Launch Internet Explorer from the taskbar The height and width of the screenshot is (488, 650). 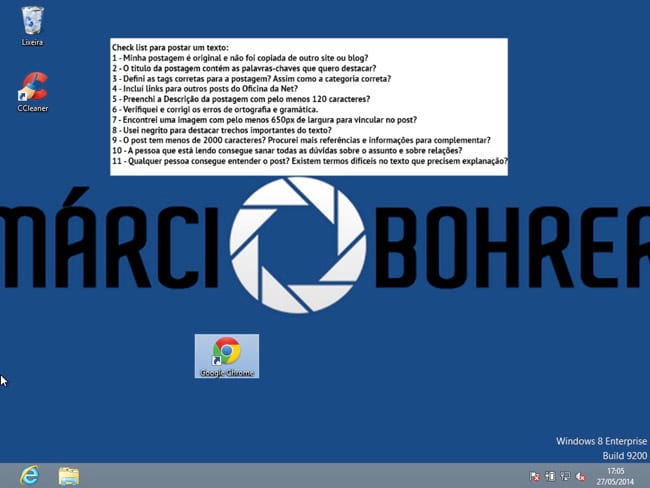coord(29,475)
